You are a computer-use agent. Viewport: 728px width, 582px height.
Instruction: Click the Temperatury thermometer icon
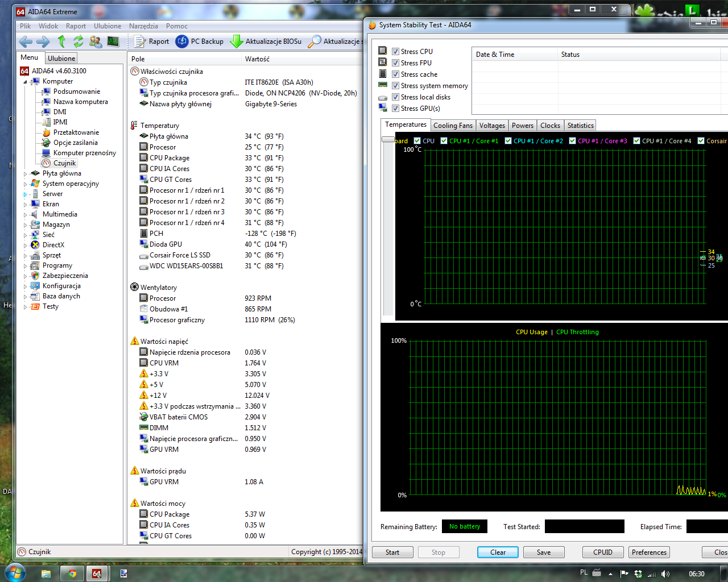[x=134, y=126]
